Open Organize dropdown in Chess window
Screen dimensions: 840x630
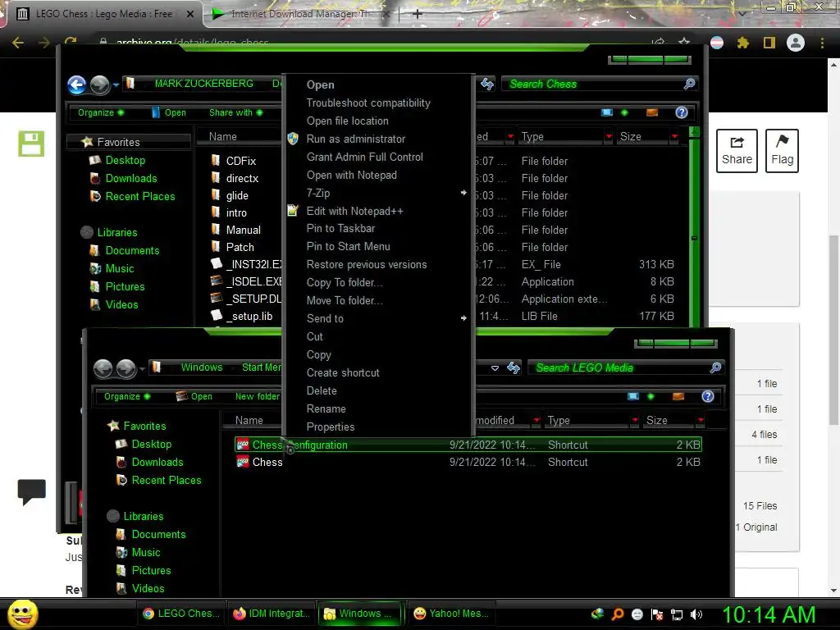coord(101,112)
